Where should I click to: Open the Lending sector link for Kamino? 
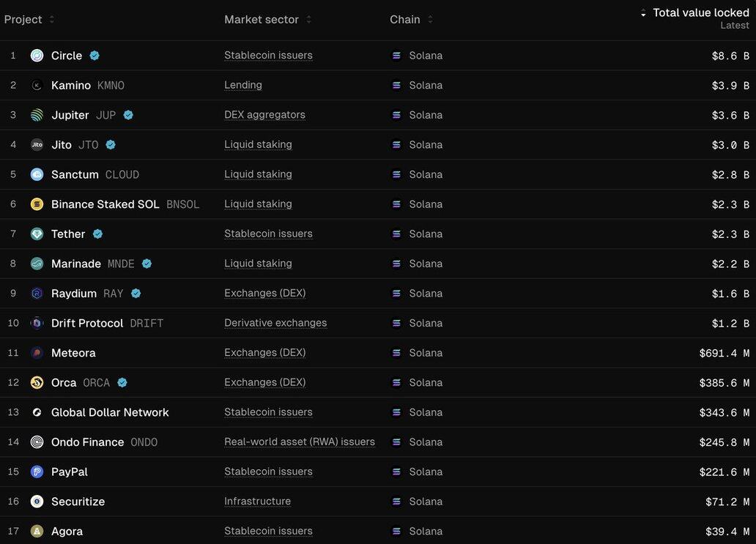(243, 85)
